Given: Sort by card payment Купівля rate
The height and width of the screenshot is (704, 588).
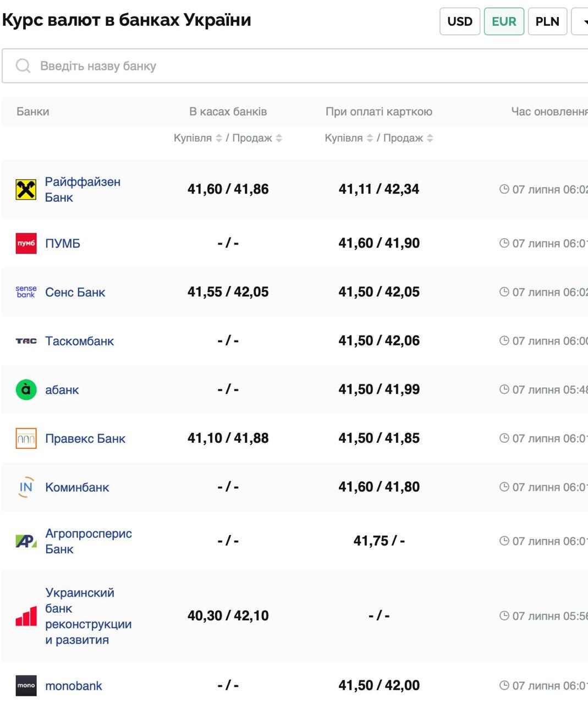Looking at the screenshot, I should tap(370, 138).
